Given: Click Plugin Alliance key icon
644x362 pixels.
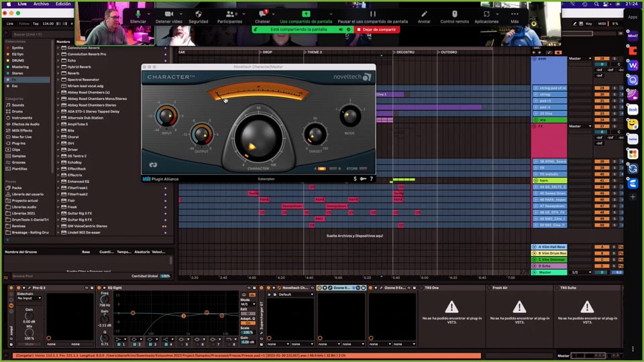Looking at the screenshot, I should (363, 179).
